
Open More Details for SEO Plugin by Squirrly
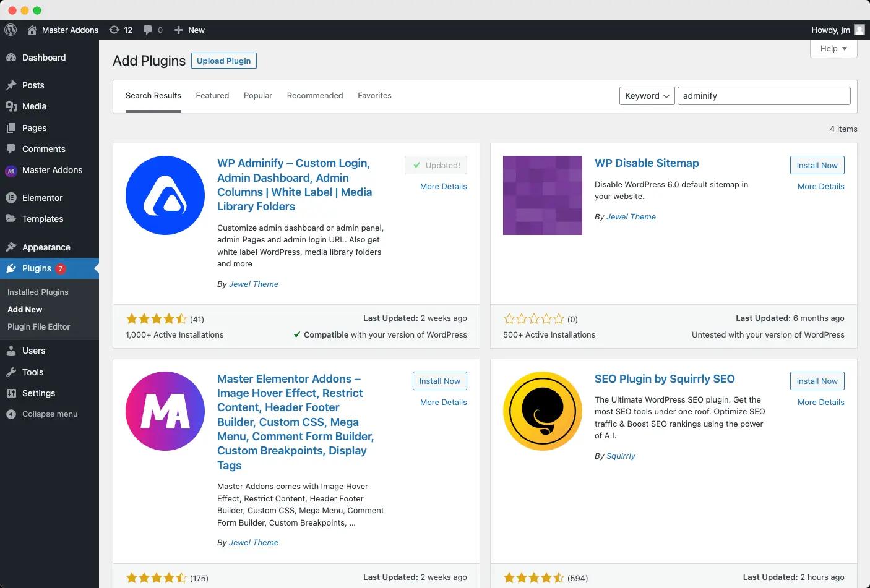[821, 402]
